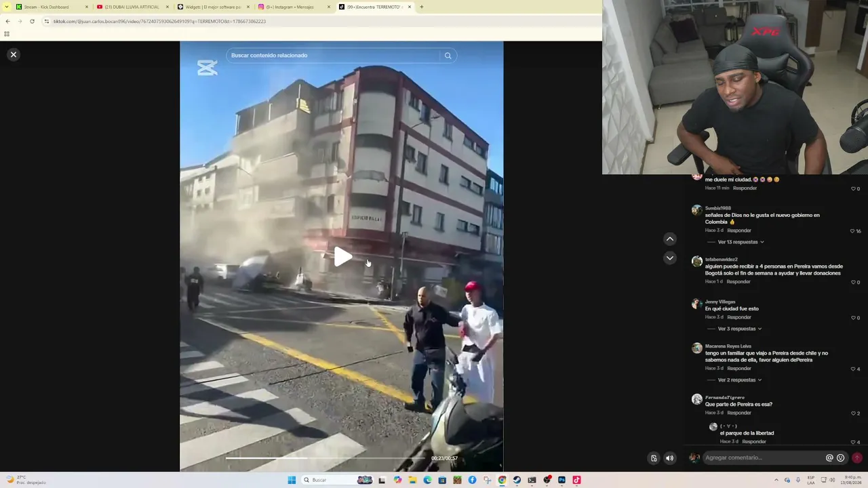Like the 'el parque de la libertad' reply

tap(854, 442)
